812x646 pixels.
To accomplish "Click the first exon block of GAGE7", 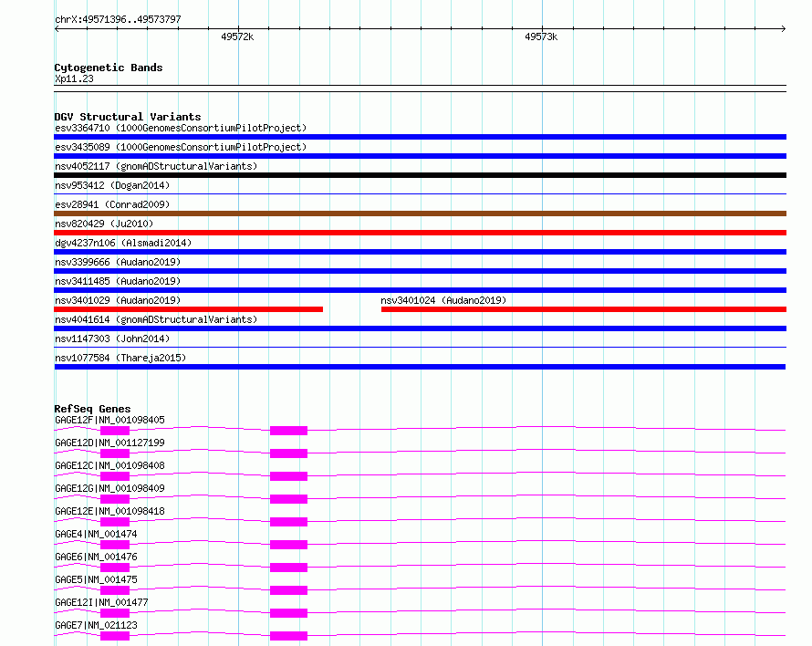I will pyautogui.click(x=114, y=636).
